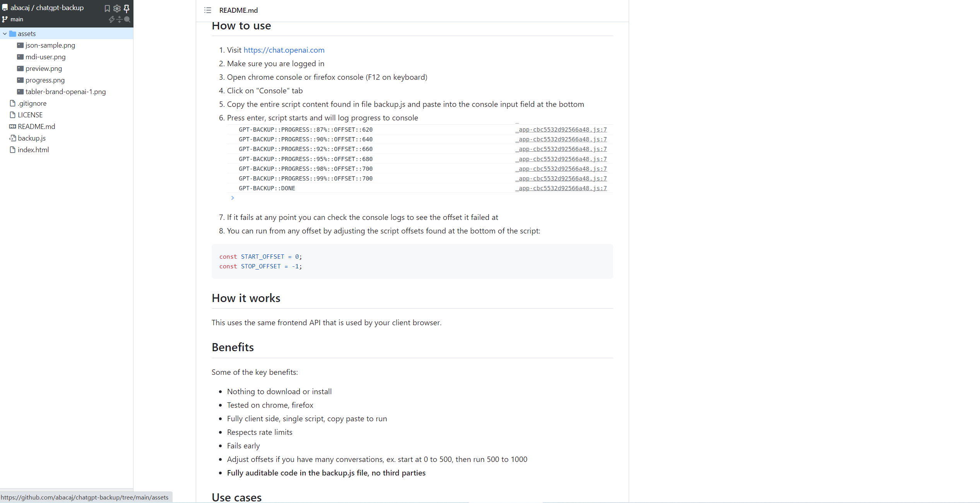980x503 pixels.
Task: Follow the https://chat.openai.com link
Action: [x=284, y=50]
